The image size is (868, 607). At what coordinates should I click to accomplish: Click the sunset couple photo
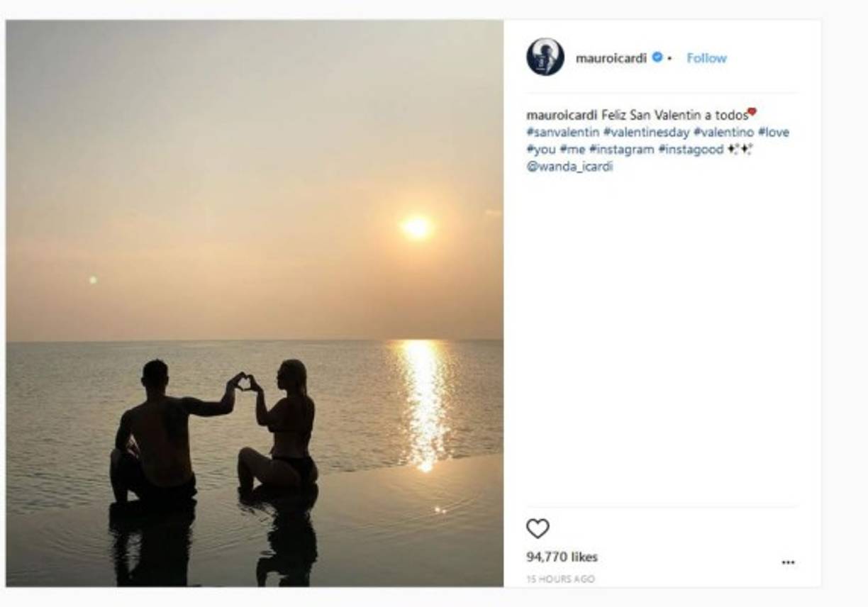[x=255, y=213]
